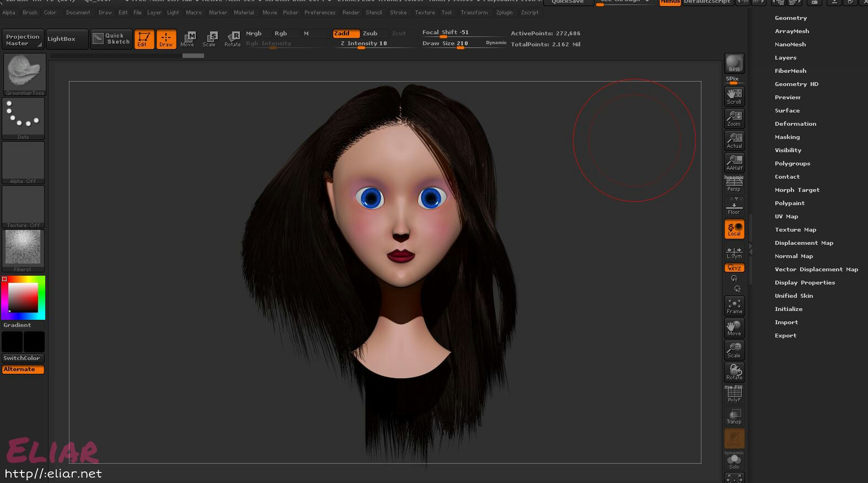
Task: Expand the Polygroups subpalette
Action: tap(792, 164)
